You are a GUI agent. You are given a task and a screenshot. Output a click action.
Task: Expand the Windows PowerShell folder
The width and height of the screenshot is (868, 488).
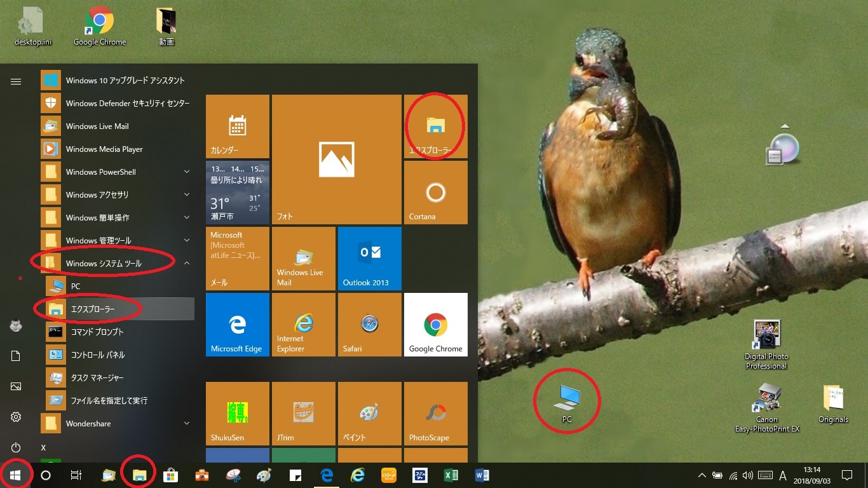click(x=118, y=172)
